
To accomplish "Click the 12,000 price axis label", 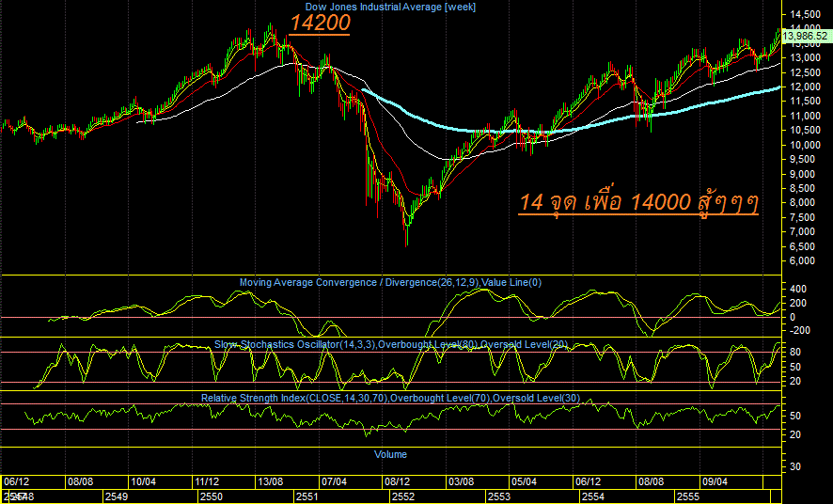I will [806, 87].
